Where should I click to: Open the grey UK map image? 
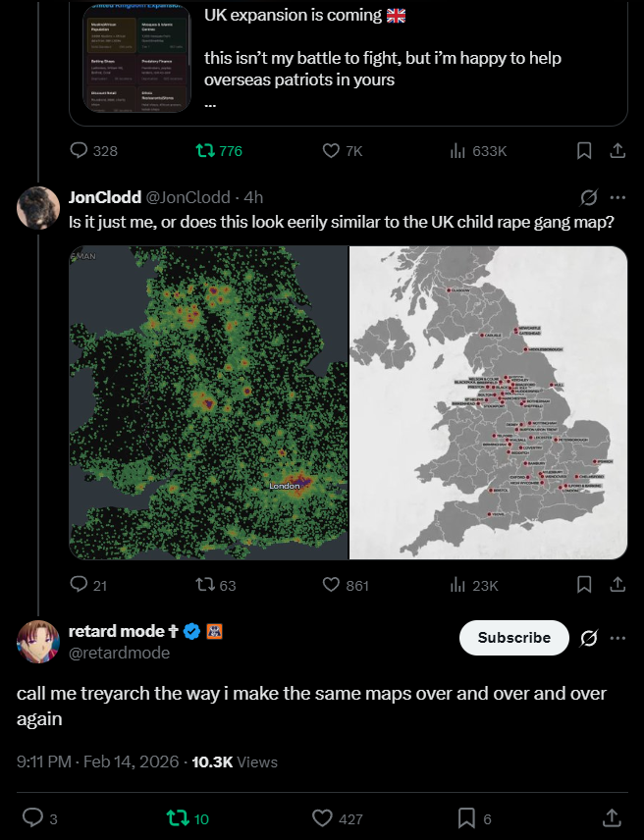489,402
